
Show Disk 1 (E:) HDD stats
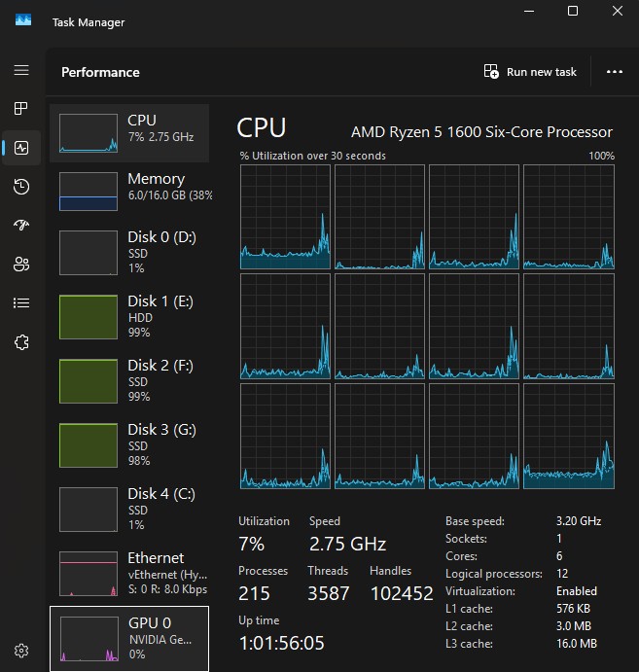[129, 316]
